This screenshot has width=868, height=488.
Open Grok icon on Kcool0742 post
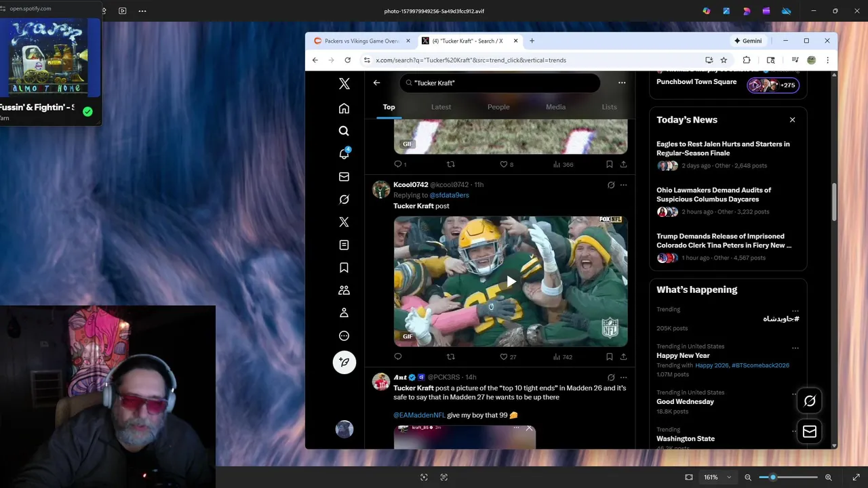611,184
